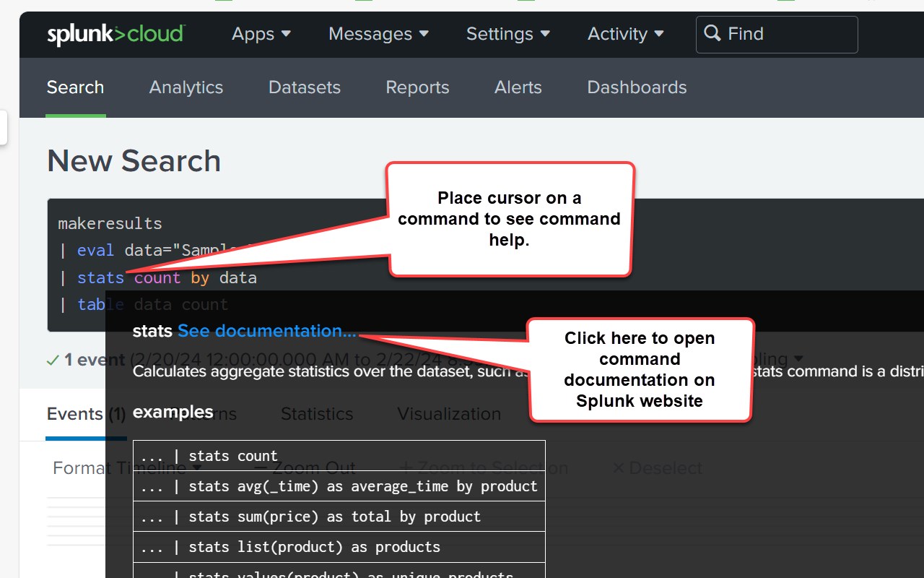Viewport: 924px width, 578px height.
Task: Select the Search tab
Action: (75, 87)
